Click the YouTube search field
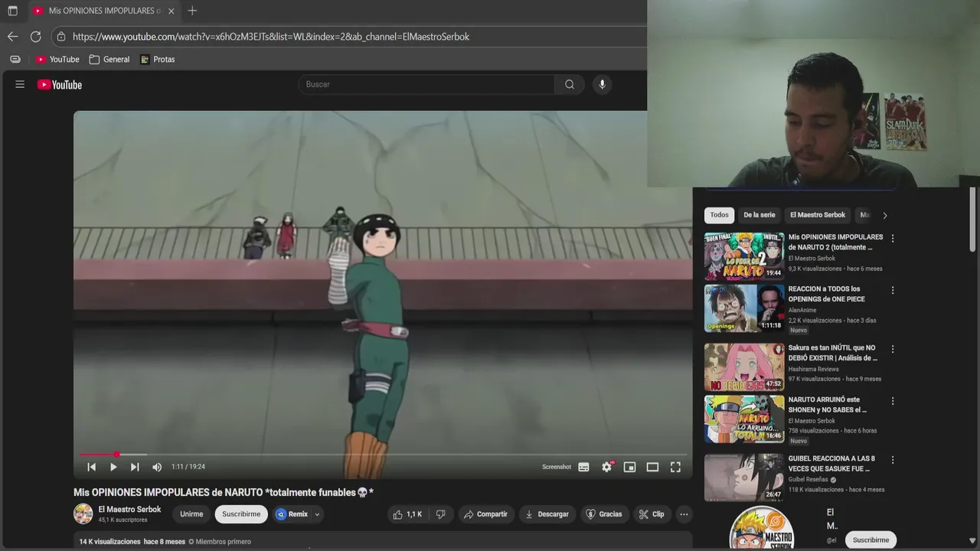The image size is (980, 551). [426, 84]
